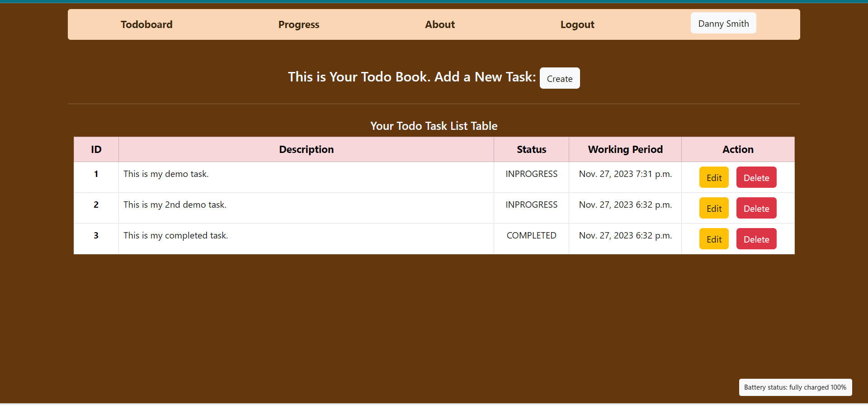Delete the '2nd demo task' row
868x405 pixels.
coord(756,208)
